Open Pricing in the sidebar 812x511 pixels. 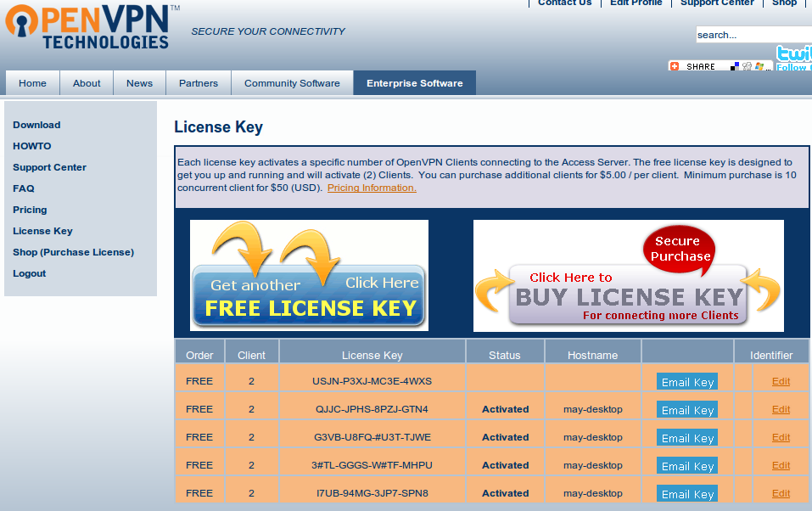pyautogui.click(x=30, y=210)
